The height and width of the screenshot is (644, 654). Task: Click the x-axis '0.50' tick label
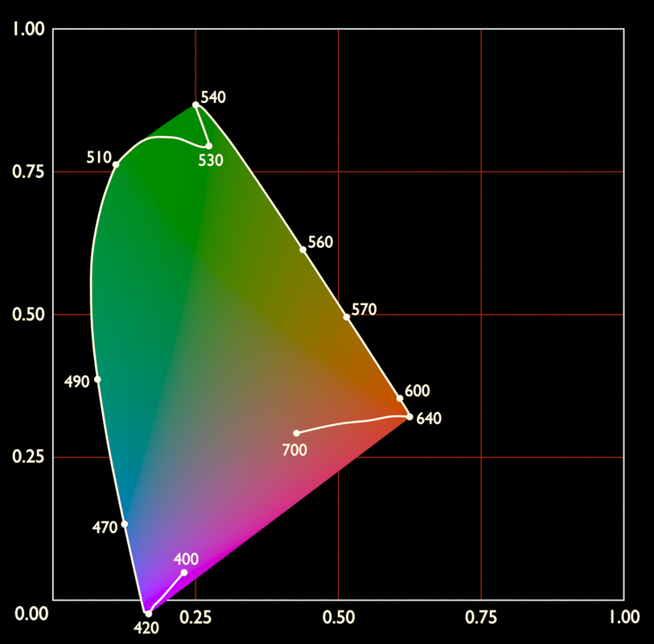(339, 617)
